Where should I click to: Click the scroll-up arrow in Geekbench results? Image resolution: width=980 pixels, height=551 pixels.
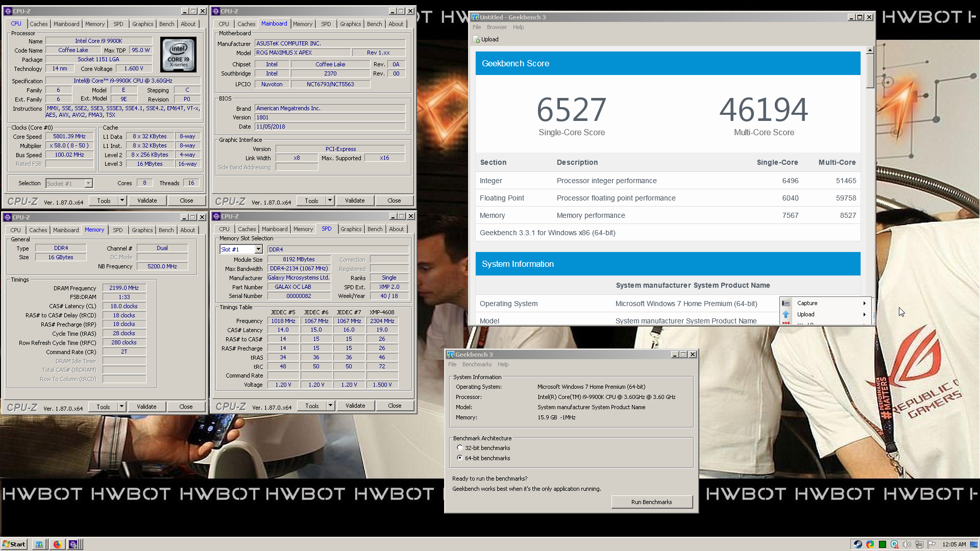[870, 50]
